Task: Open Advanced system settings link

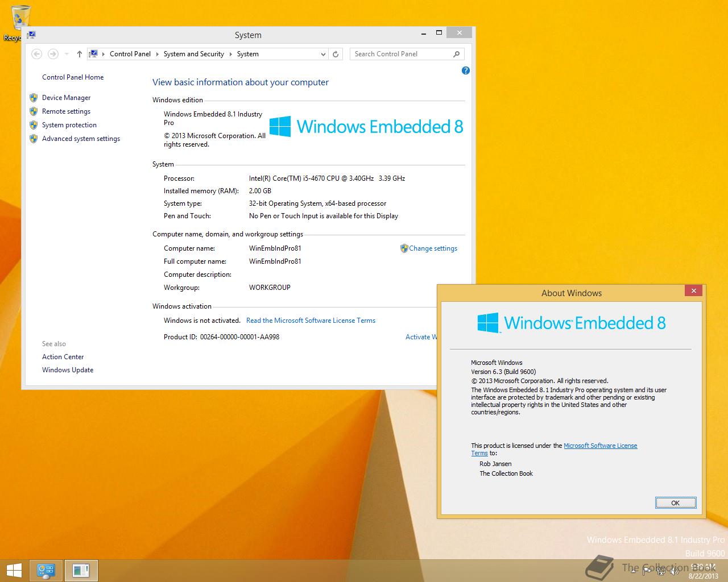Action: pos(81,139)
